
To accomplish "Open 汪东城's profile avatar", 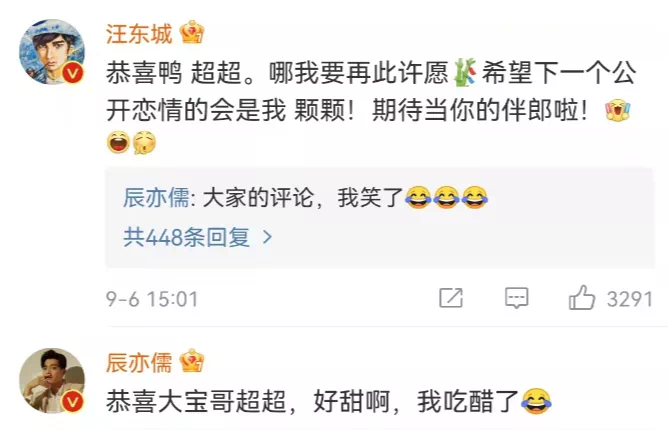I will [52, 52].
